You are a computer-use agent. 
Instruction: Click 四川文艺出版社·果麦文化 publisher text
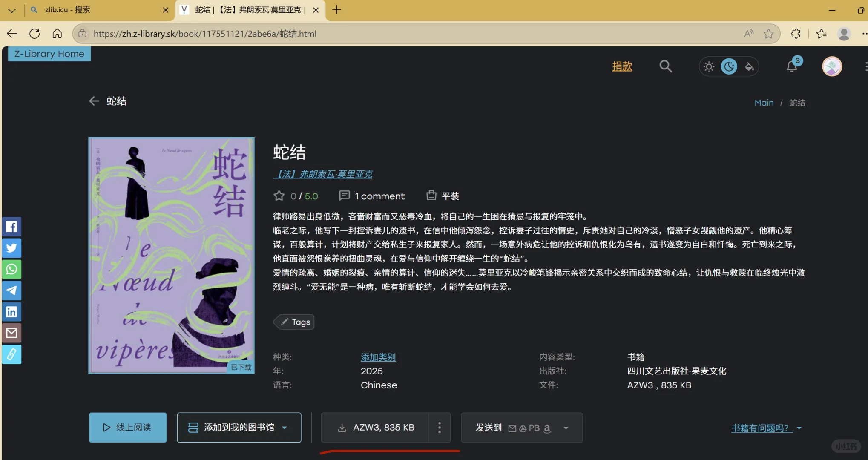coord(677,371)
